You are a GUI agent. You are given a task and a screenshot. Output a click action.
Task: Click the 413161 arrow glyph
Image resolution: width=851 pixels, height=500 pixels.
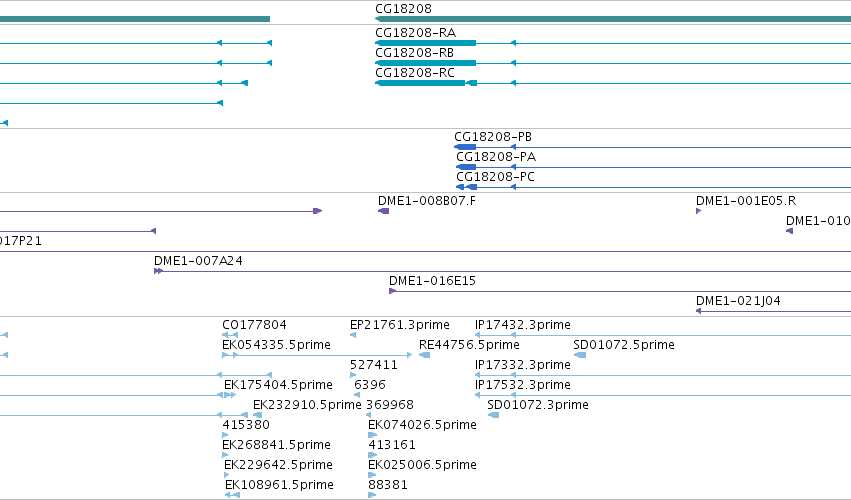tap(372, 455)
